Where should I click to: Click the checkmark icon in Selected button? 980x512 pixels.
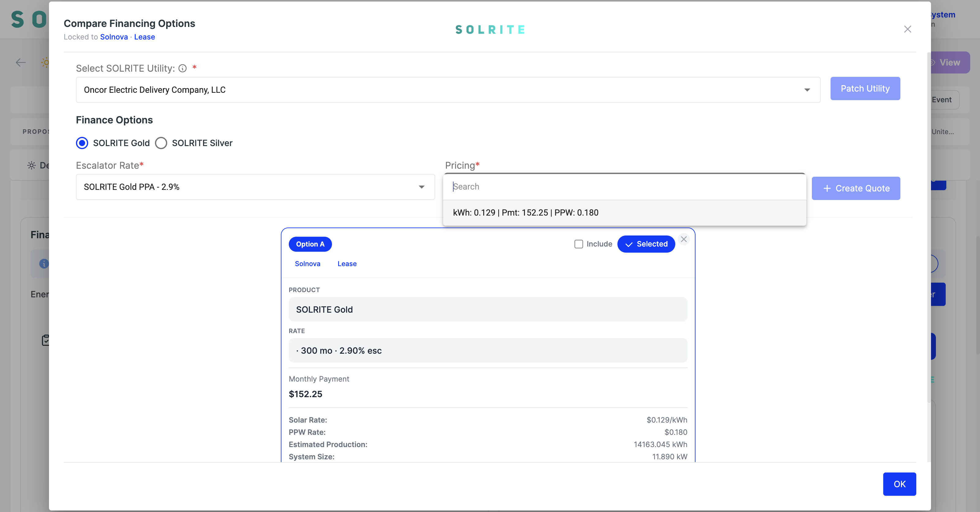[x=629, y=244]
